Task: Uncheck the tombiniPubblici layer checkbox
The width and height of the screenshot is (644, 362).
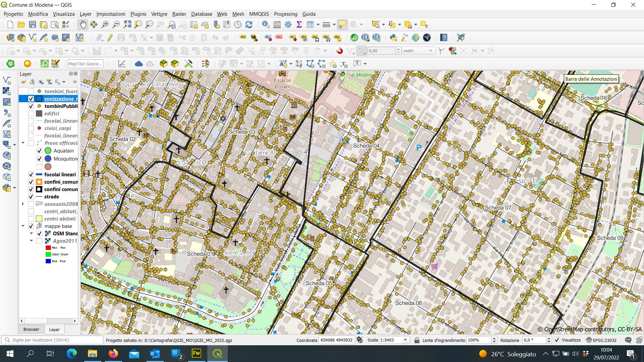Action: coord(31,106)
